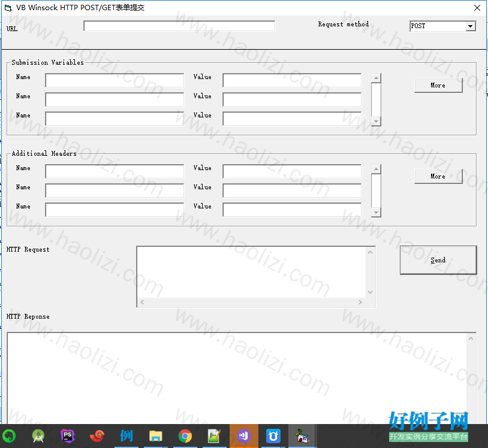
Task: Click the HTTP Reponse label
Action: [x=28, y=316]
